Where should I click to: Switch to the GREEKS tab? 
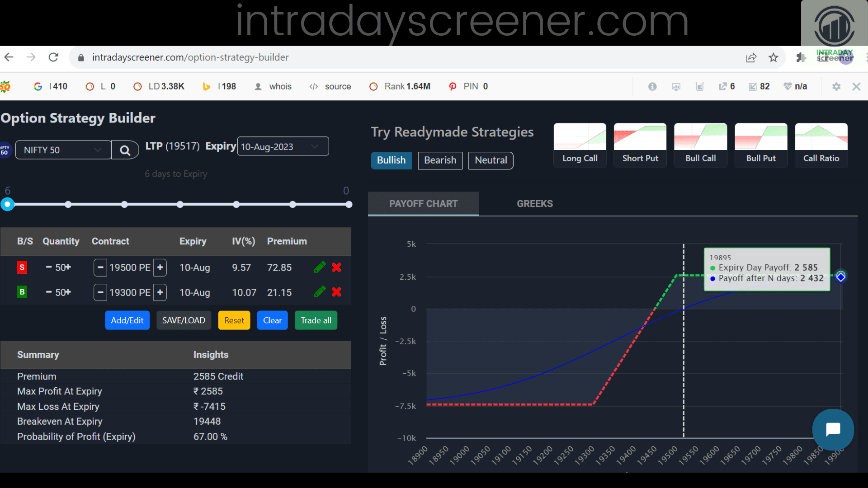535,204
